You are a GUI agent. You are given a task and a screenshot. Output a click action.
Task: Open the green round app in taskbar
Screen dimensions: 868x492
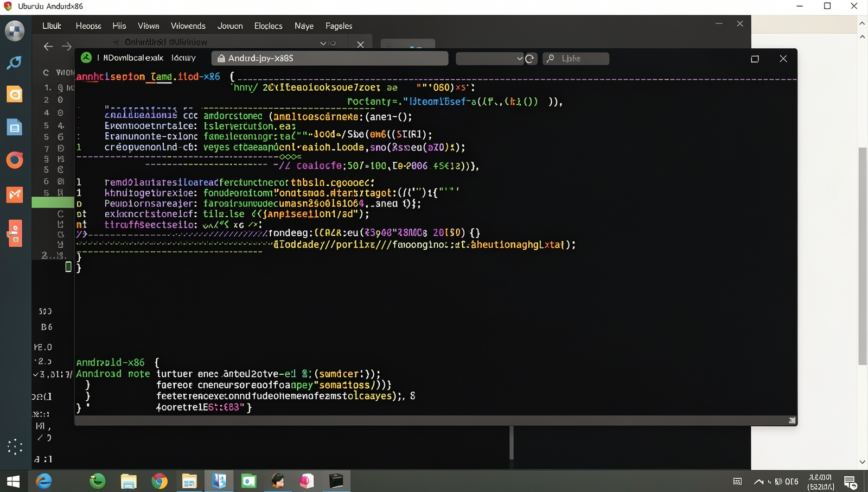pos(98,481)
